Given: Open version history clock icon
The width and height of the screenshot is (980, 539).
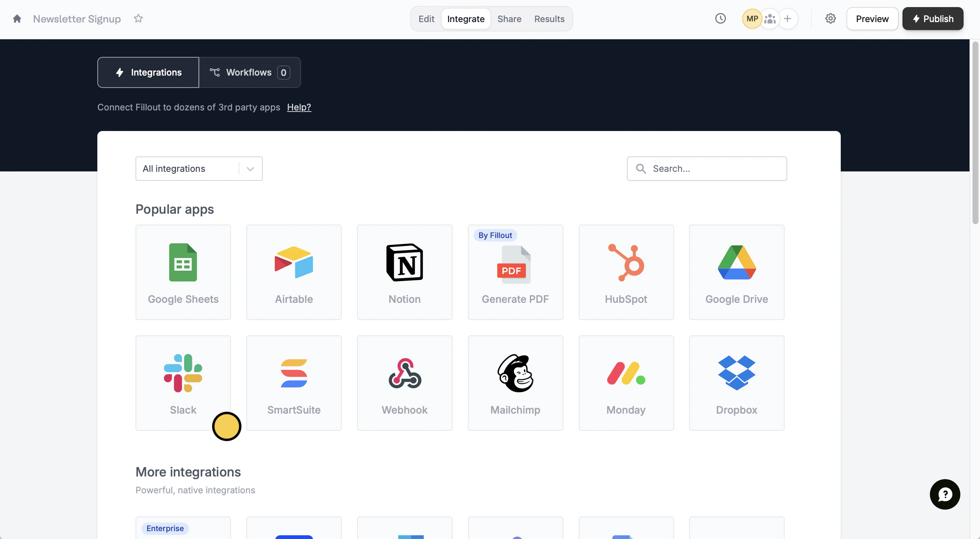Looking at the screenshot, I should (720, 19).
